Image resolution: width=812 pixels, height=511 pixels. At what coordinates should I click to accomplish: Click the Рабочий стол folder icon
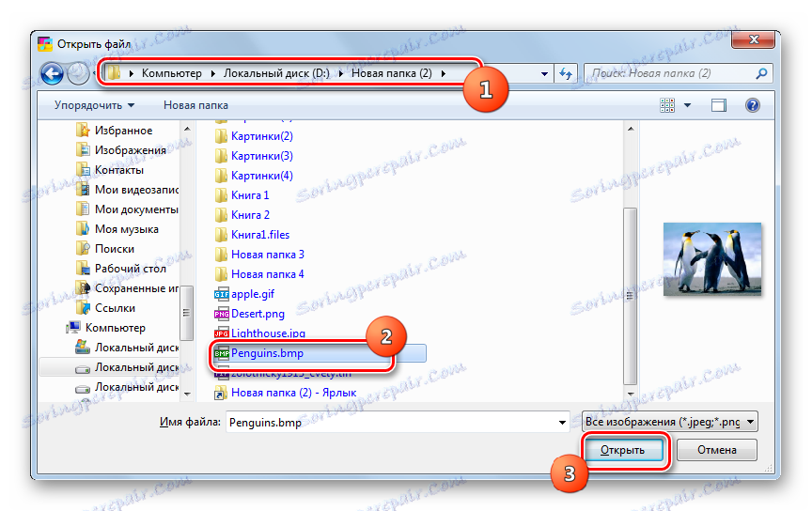[83, 269]
